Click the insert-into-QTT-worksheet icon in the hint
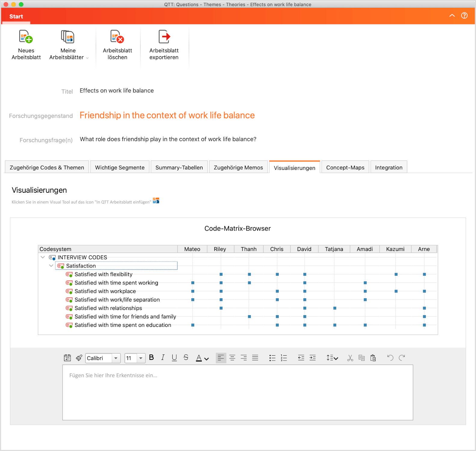The height and width of the screenshot is (451, 476). point(156,201)
